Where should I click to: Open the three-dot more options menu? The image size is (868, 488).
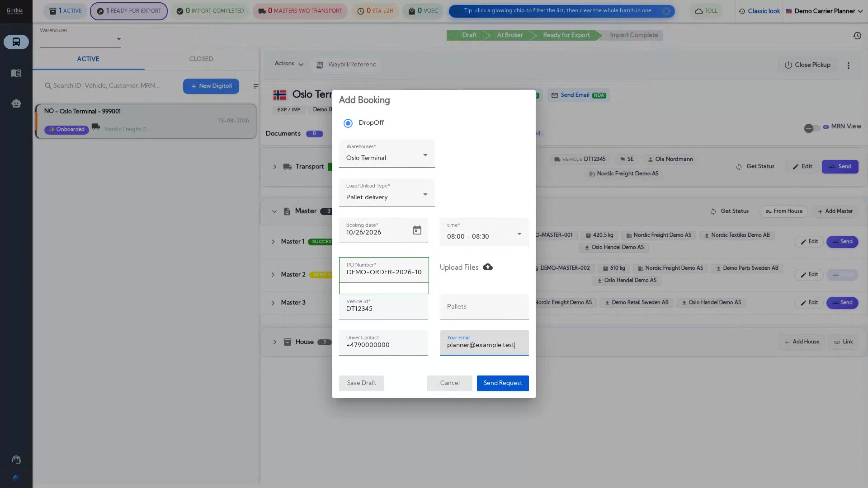point(849,66)
